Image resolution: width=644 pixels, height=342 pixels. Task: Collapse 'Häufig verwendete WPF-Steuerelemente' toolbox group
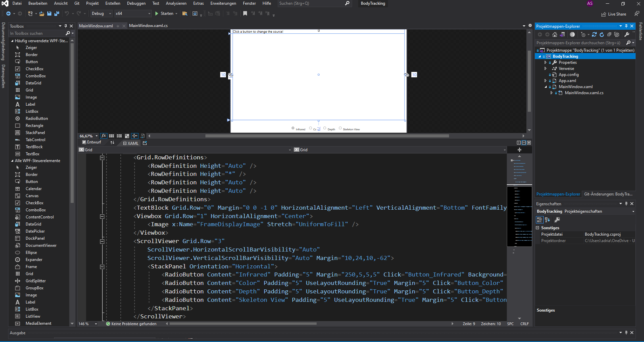[x=12, y=41]
